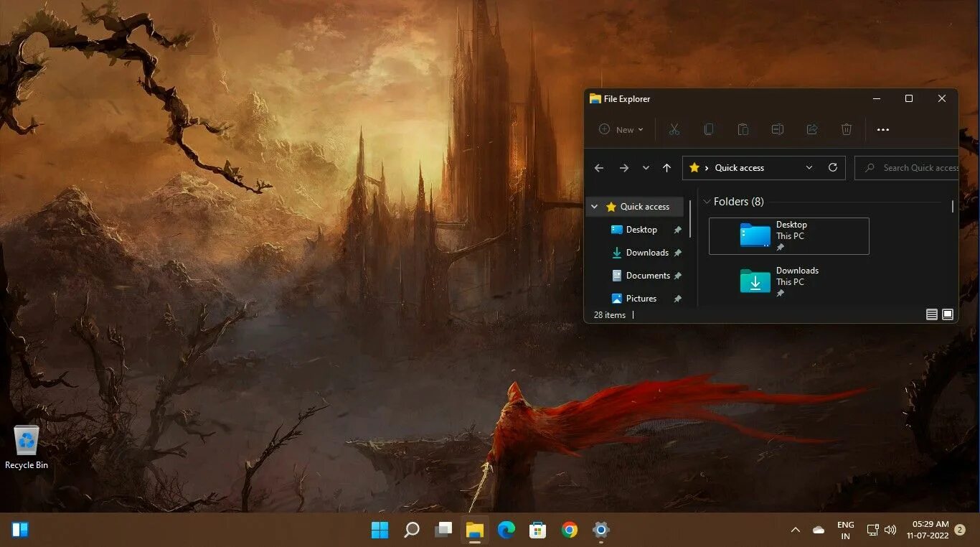Screen dimensions: 980x547
Task: Click File Explorer icon in taskbar
Action: coord(475,530)
